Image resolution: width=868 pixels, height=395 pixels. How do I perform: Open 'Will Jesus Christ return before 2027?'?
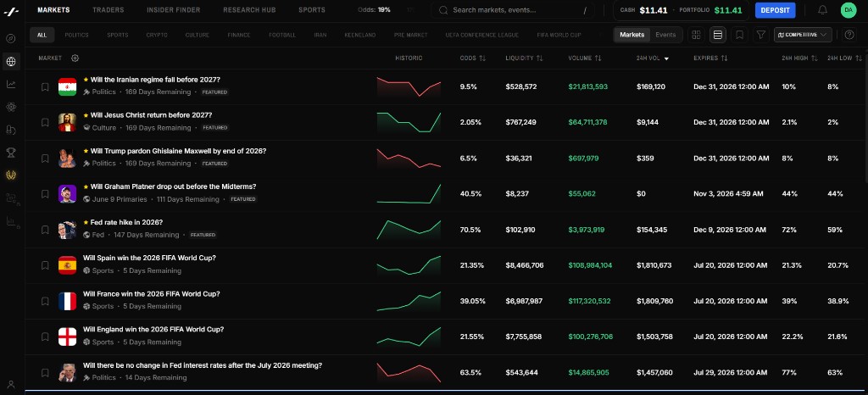pos(151,115)
